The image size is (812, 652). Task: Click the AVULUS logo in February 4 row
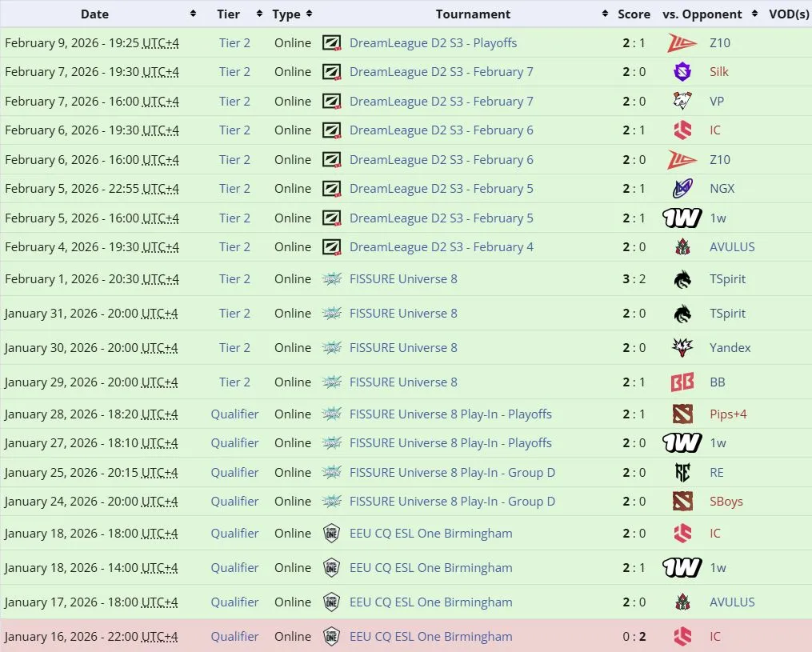[x=682, y=247]
